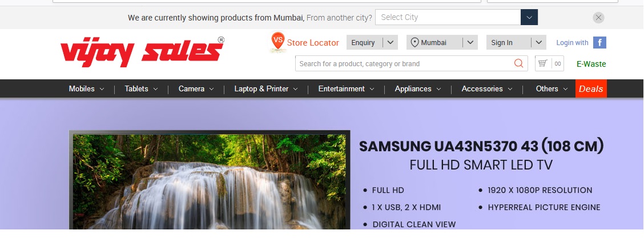Click the Facebook login icon
The height and width of the screenshot is (238, 644).
click(599, 43)
